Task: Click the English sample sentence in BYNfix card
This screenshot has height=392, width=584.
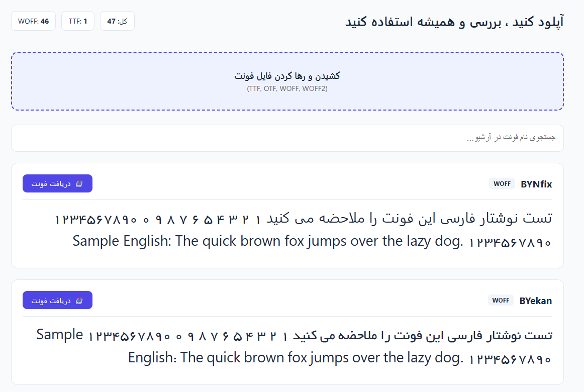Action: coord(267,241)
